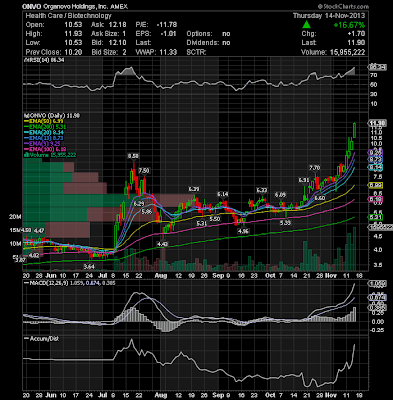Select the Thursday 14-Nov-2013 date
393x400 pixels.
(329, 16)
